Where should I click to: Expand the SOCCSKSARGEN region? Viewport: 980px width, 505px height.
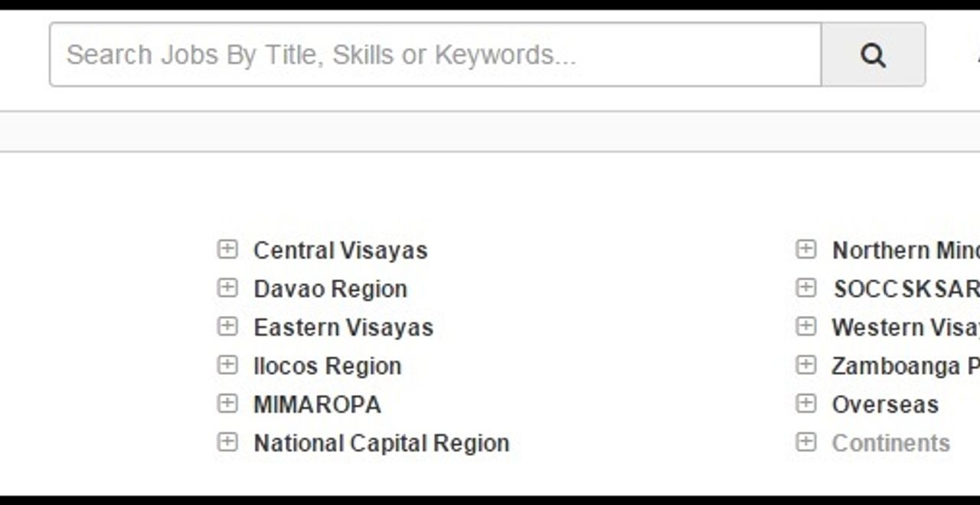pos(806,288)
